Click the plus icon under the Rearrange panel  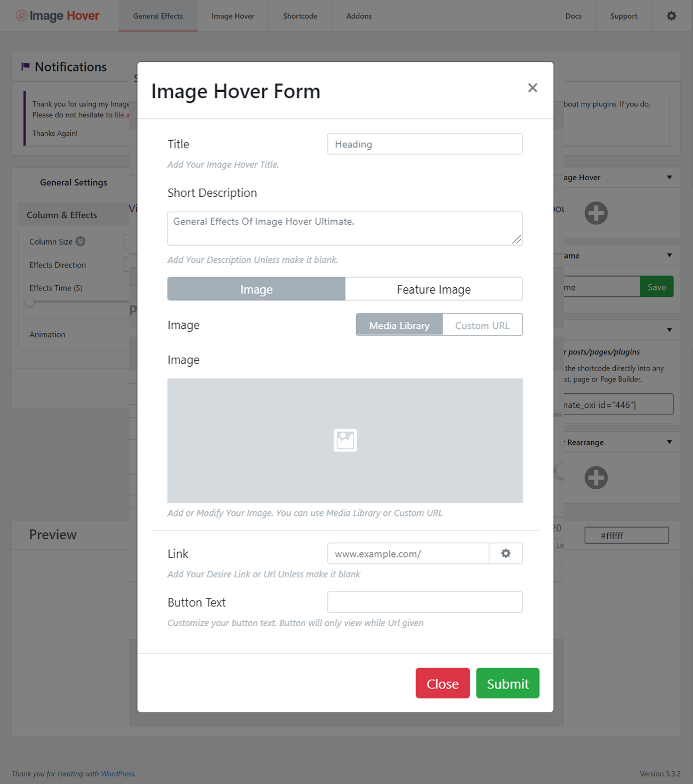point(596,478)
